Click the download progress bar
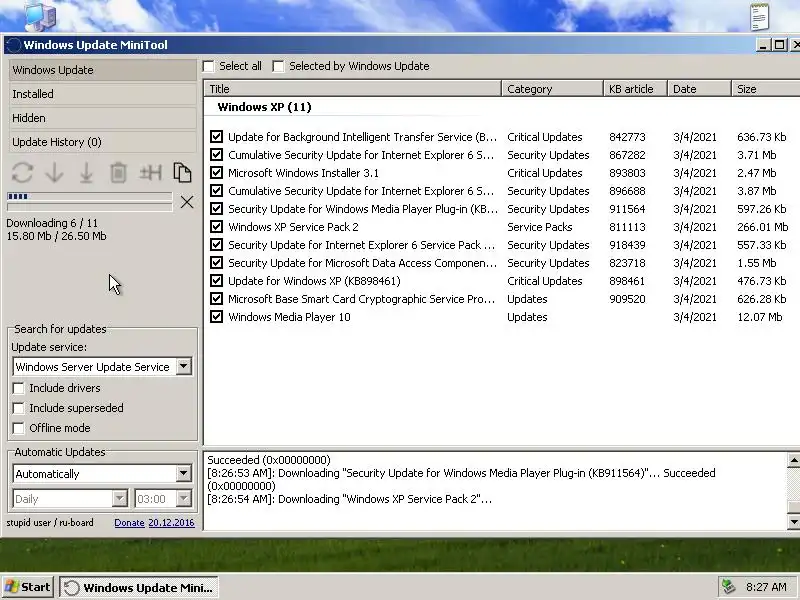 point(89,196)
